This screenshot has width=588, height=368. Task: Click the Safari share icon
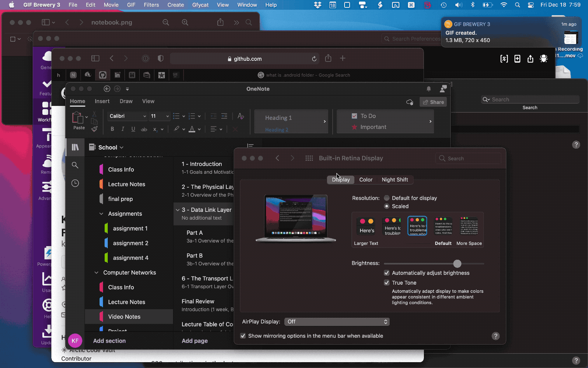328,58
